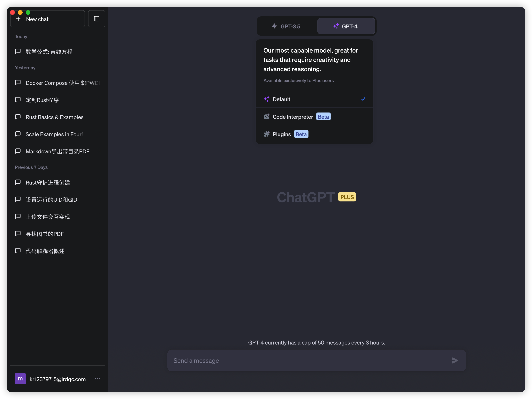Viewport: 532px width, 399px height.
Task: Select Code Interpreter mode
Action: coord(314,117)
